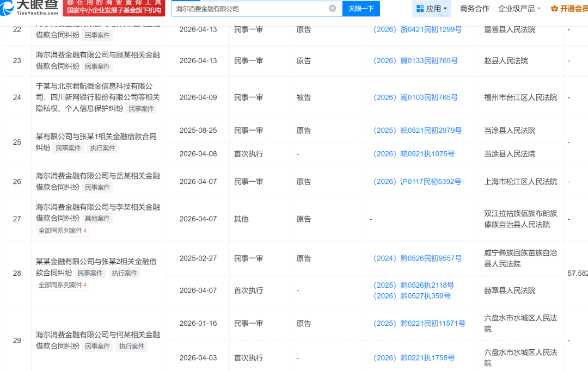Click 其他案件 tag in row 27

point(97,219)
